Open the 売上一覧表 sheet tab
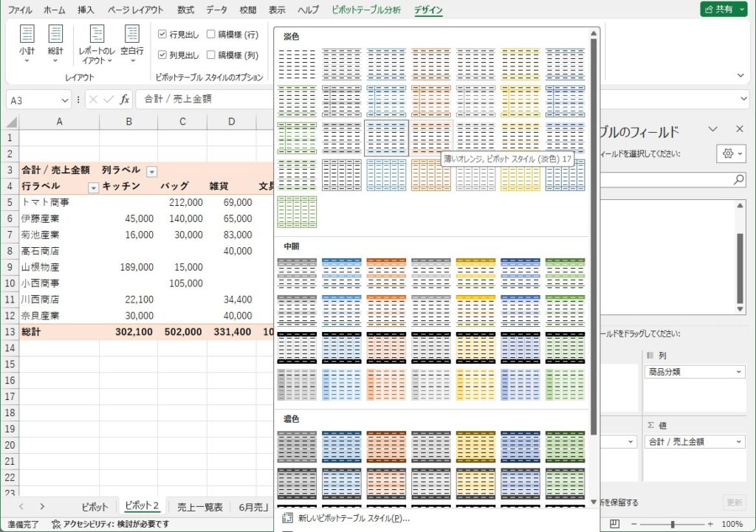 [199, 506]
